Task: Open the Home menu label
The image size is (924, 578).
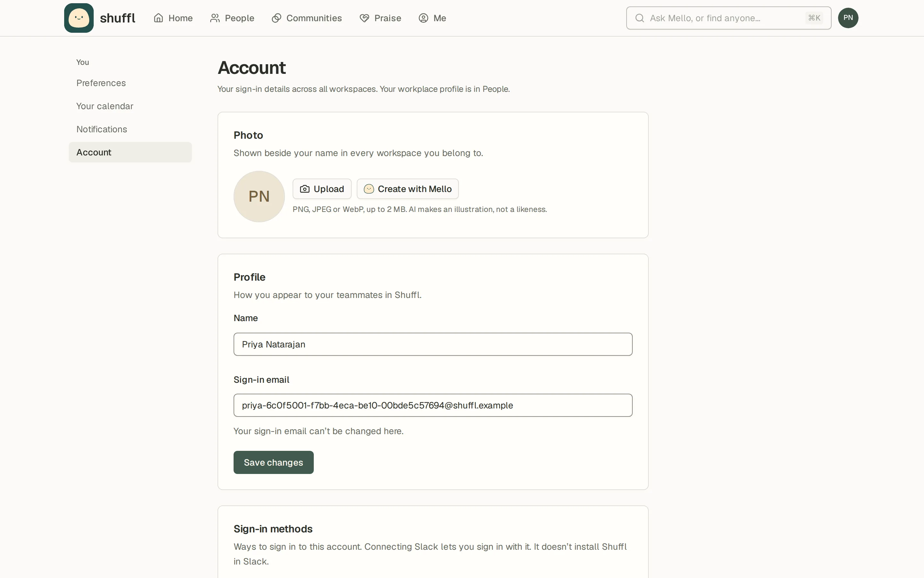Action: 180,18
